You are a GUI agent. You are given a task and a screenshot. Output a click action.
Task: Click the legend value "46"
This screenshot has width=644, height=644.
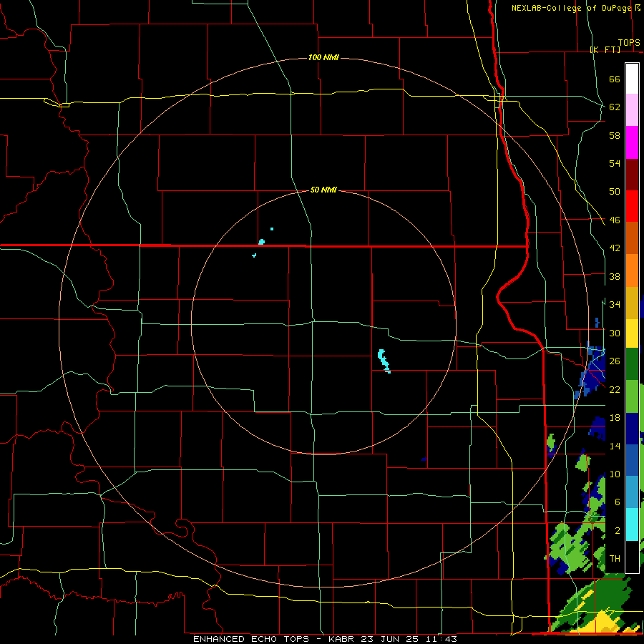(x=615, y=220)
